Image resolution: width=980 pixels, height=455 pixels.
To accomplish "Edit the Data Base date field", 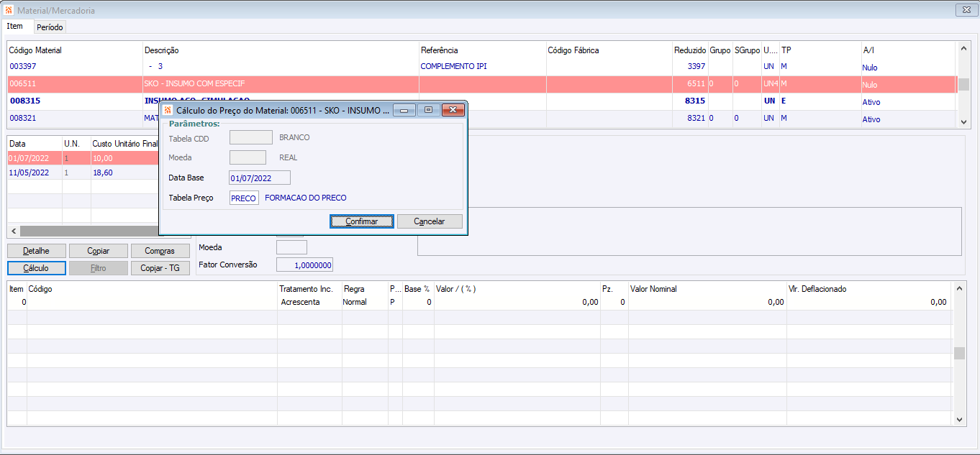I will [x=260, y=178].
